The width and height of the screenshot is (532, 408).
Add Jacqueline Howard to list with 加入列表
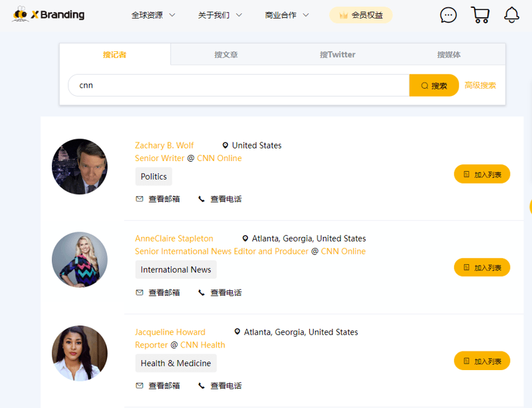[x=481, y=361]
